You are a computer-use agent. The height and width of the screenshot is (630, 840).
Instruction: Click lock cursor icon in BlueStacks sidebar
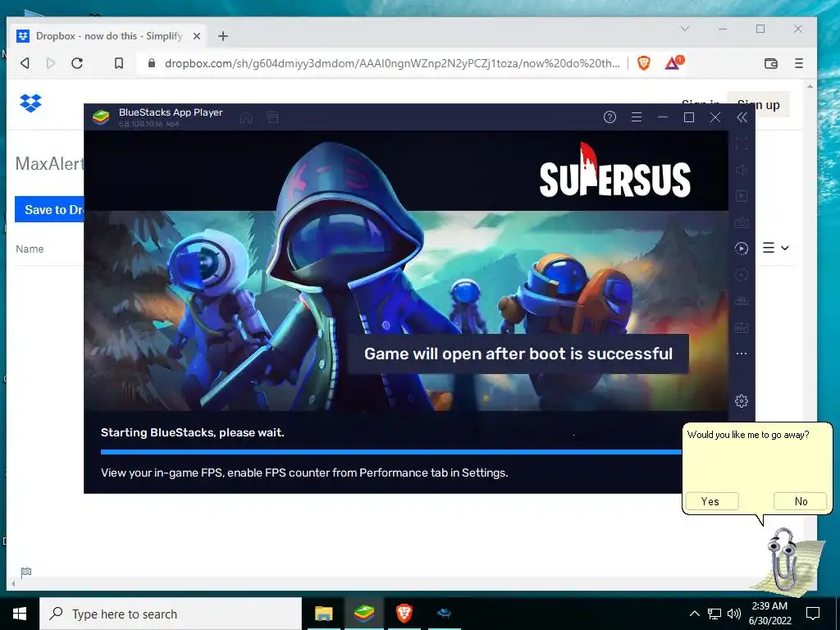pyautogui.click(x=742, y=196)
